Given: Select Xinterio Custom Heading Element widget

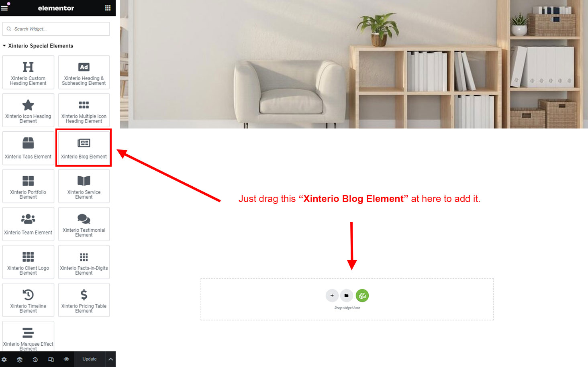Looking at the screenshot, I should (28, 72).
